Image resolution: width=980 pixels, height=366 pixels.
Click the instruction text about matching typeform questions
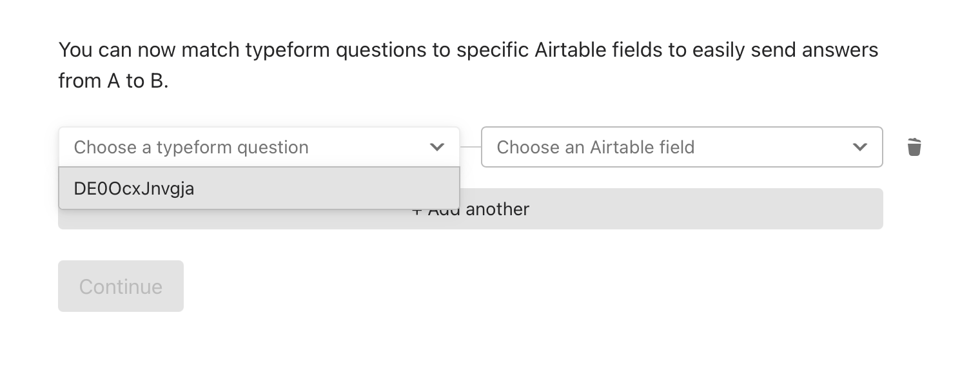[x=468, y=65]
